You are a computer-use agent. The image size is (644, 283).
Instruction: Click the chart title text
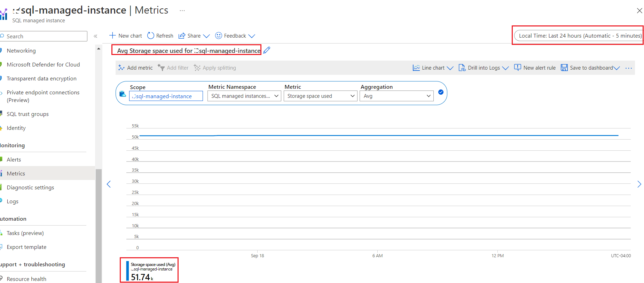189,51
